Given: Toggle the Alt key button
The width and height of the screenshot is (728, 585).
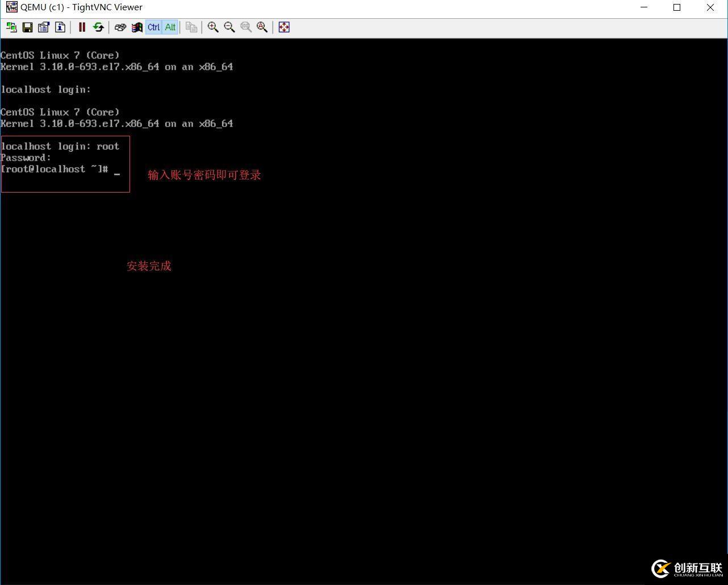Looking at the screenshot, I should (x=170, y=27).
